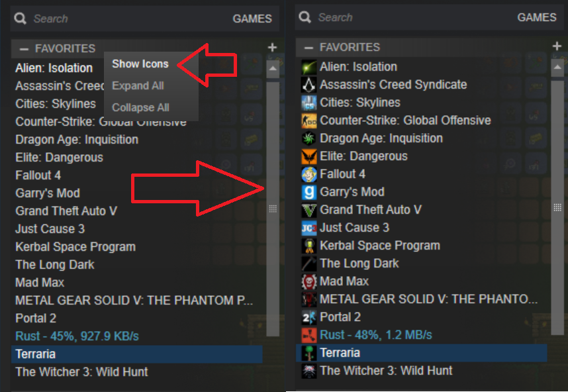Click the Fallout 4 Vault Boy icon
The image size is (568, 392).
coord(309,174)
